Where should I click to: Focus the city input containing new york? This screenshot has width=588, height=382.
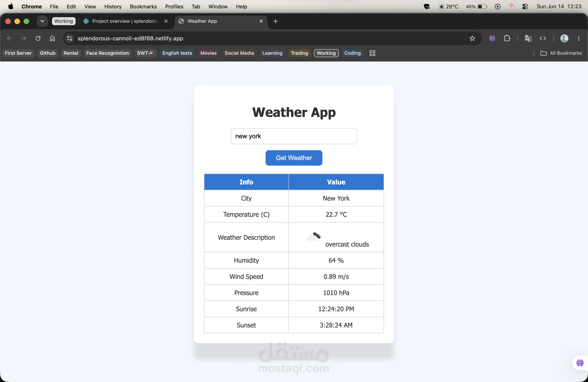(294, 136)
